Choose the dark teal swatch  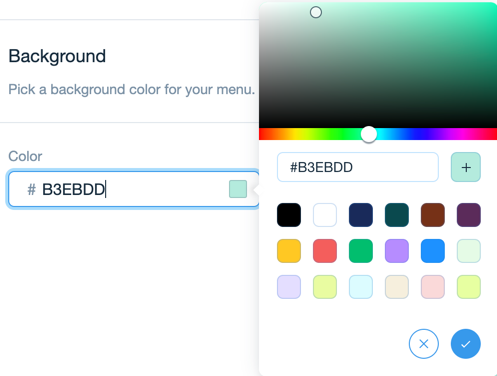(397, 215)
